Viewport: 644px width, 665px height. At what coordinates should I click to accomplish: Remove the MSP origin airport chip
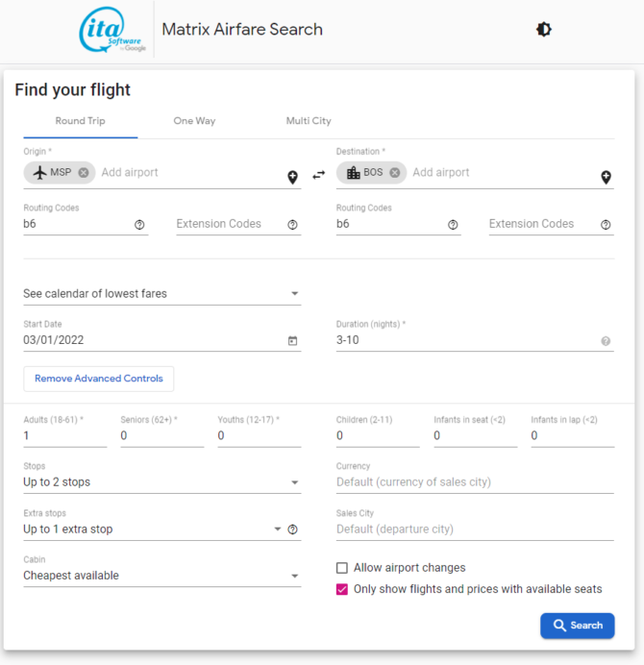pyautogui.click(x=84, y=173)
